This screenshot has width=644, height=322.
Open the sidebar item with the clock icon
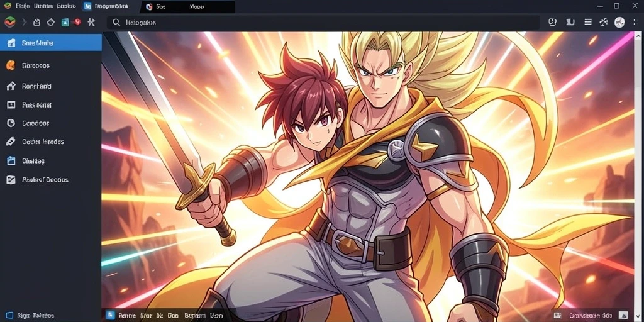coord(51,123)
